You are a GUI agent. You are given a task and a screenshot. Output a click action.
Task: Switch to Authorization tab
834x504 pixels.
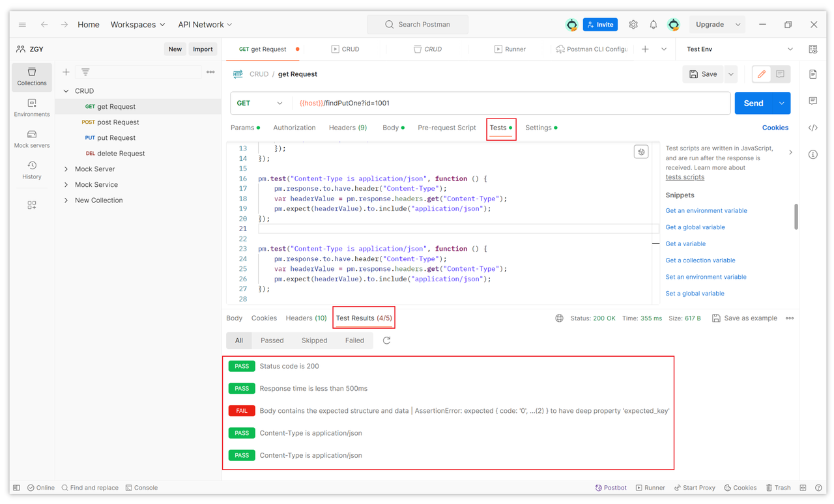(x=294, y=128)
